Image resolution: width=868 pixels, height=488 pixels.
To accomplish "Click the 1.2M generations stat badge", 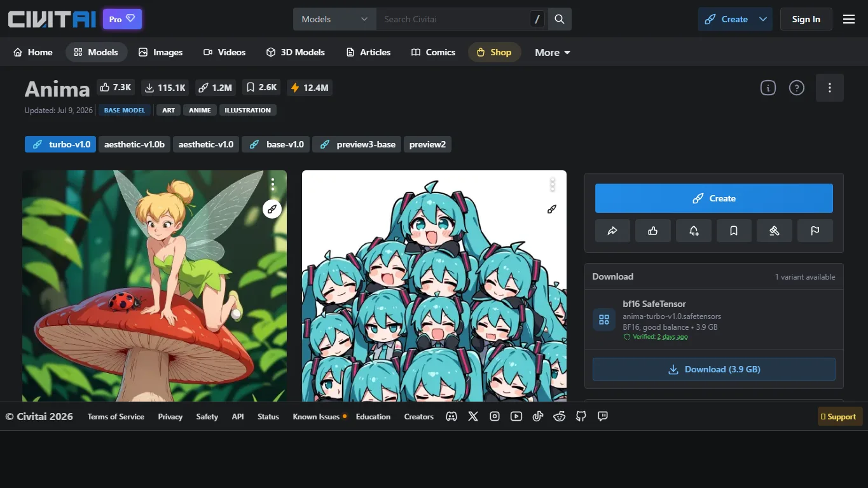I will (216, 88).
